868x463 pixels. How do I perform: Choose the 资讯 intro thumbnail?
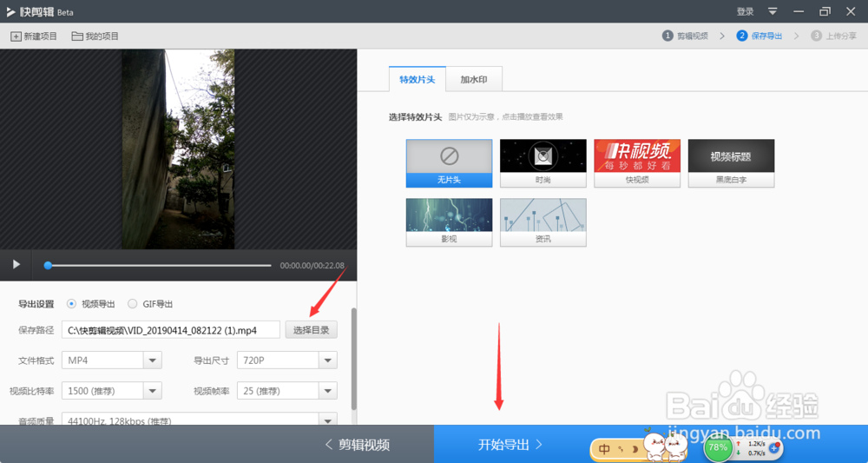[543, 222]
